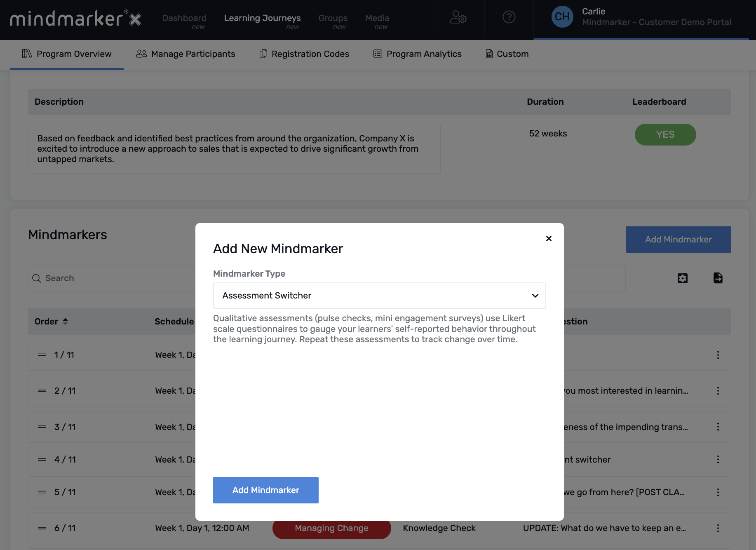
Task: Open the more options menu for row 1 / 11
Action: pyautogui.click(x=718, y=355)
